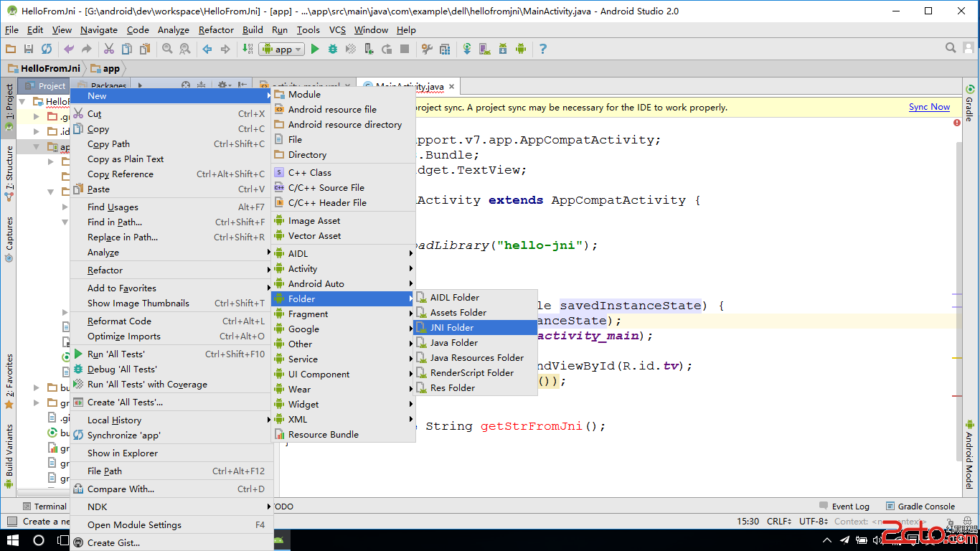Close the MainActivity.java tab
The image size is (980, 551).
452,87
